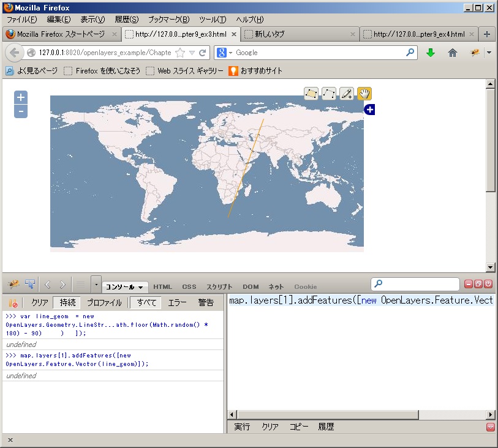Click the map zoom in plus button

coord(21,97)
